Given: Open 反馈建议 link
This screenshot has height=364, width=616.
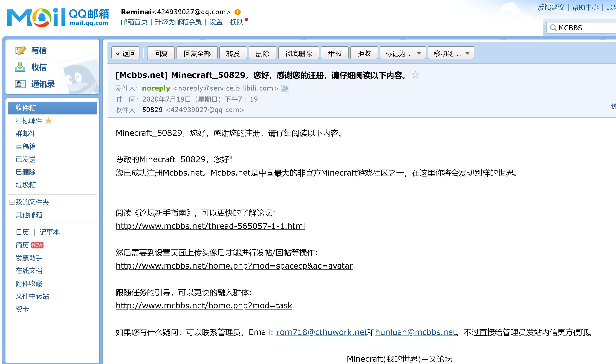Looking at the screenshot, I should [x=551, y=7].
